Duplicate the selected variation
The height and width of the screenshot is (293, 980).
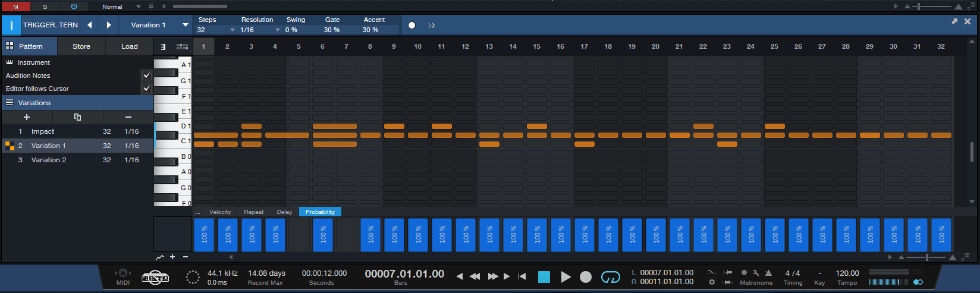tap(77, 117)
